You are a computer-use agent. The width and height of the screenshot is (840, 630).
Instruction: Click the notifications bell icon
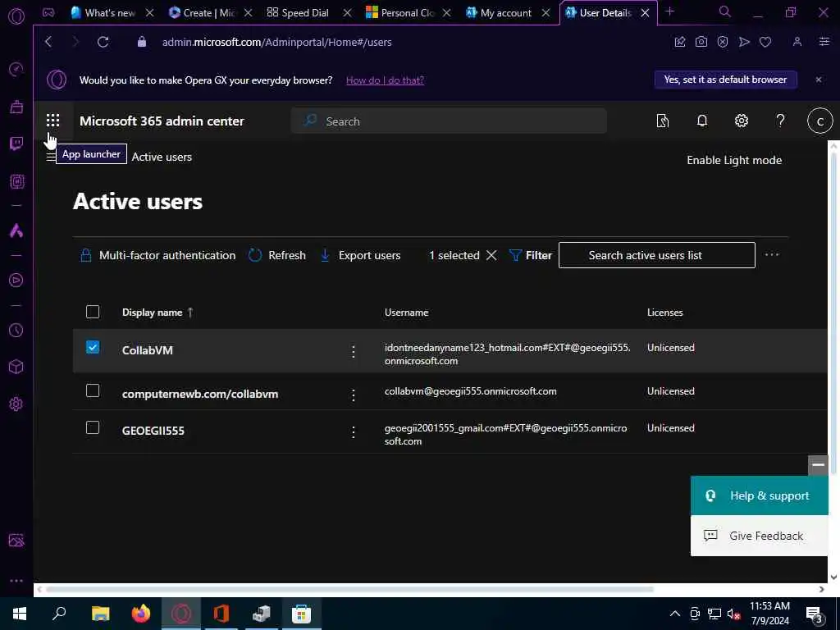pyautogui.click(x=702, y=121)
